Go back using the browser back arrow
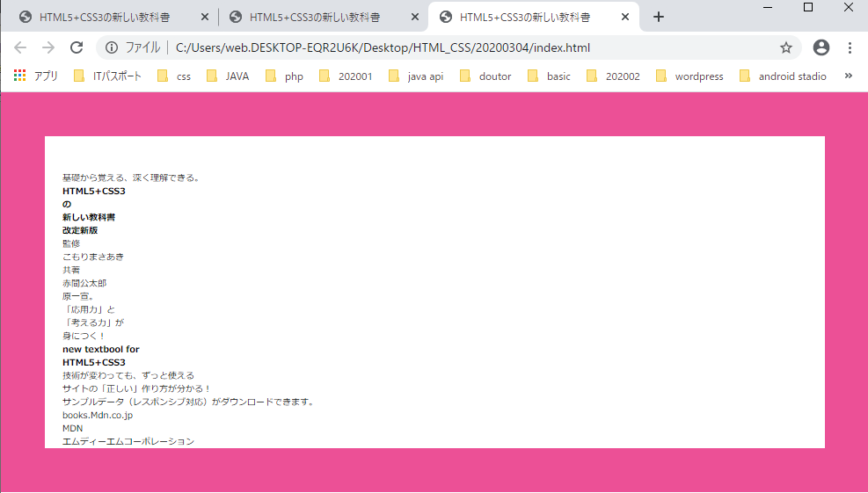This screenshot has height=493, width=868. pyautogui.click(x=20, y=47)
